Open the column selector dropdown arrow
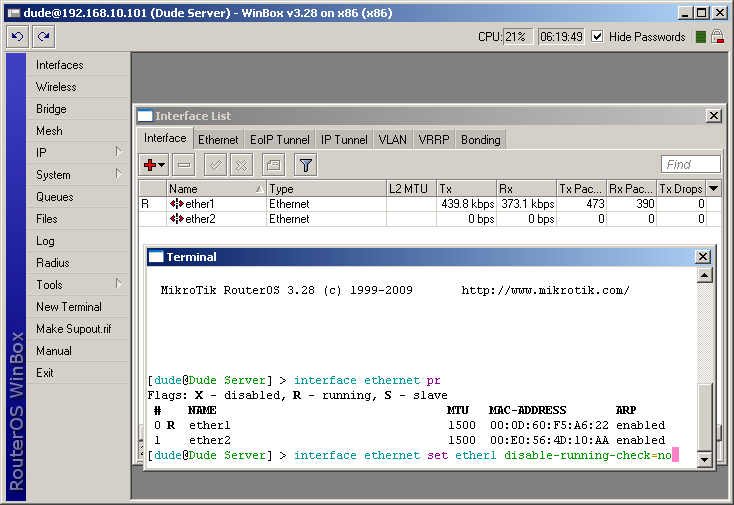Image resolution: width=734 pixels, height=505 pixels. click(713, 189)
